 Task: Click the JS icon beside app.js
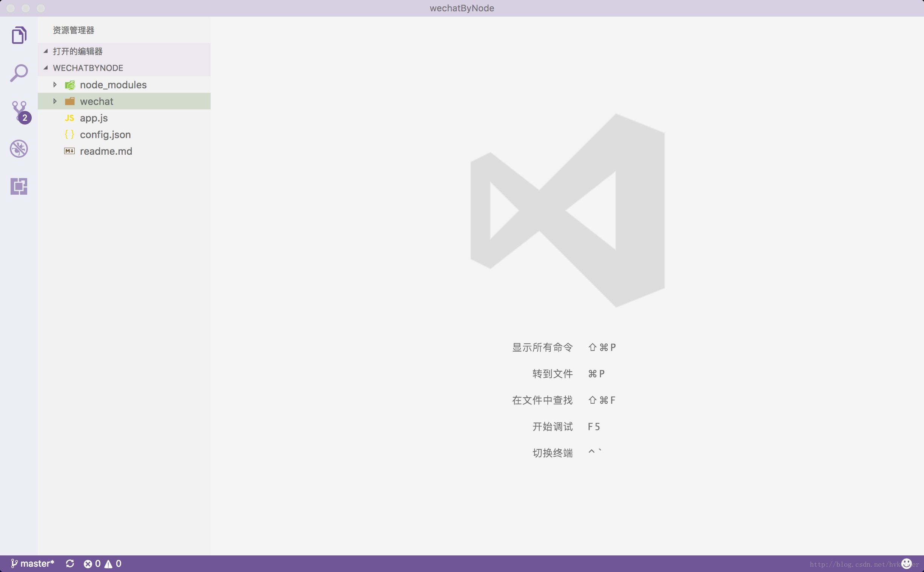(69, 118)
